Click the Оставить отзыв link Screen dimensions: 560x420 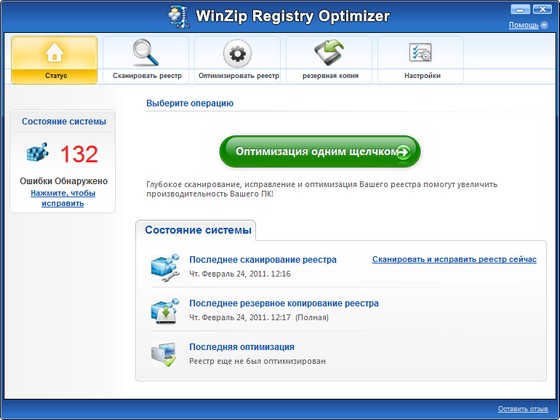click(523, 409)
